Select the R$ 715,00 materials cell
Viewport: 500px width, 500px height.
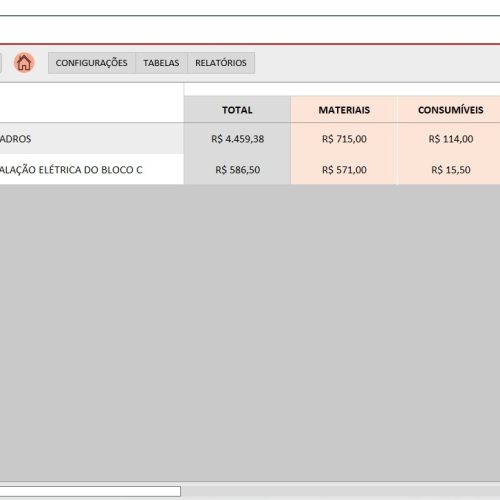pyautogui.click(x=344, y=139)
